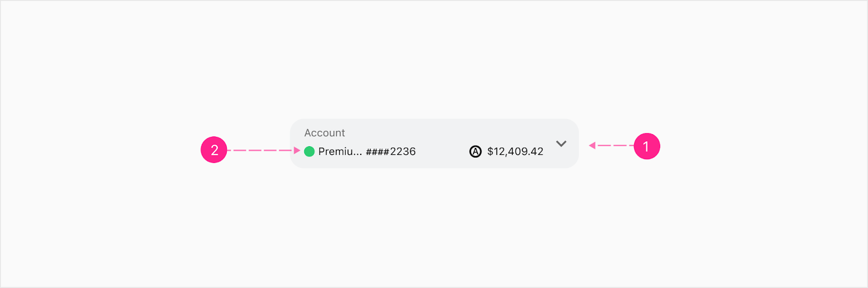This screenshot has height=288, width=868.
Task: Click the right-pointing pink arrowhead
Action: [x=297, y=151]
